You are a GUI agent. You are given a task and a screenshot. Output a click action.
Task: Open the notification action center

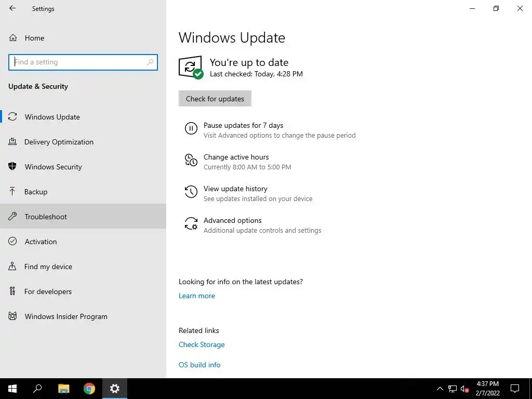pyautogui.click(x=515, y=389)
